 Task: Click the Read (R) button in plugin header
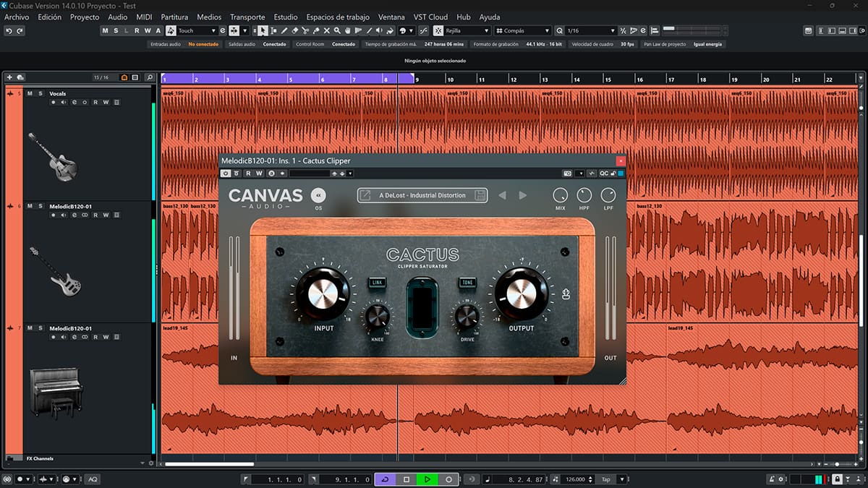248,174
